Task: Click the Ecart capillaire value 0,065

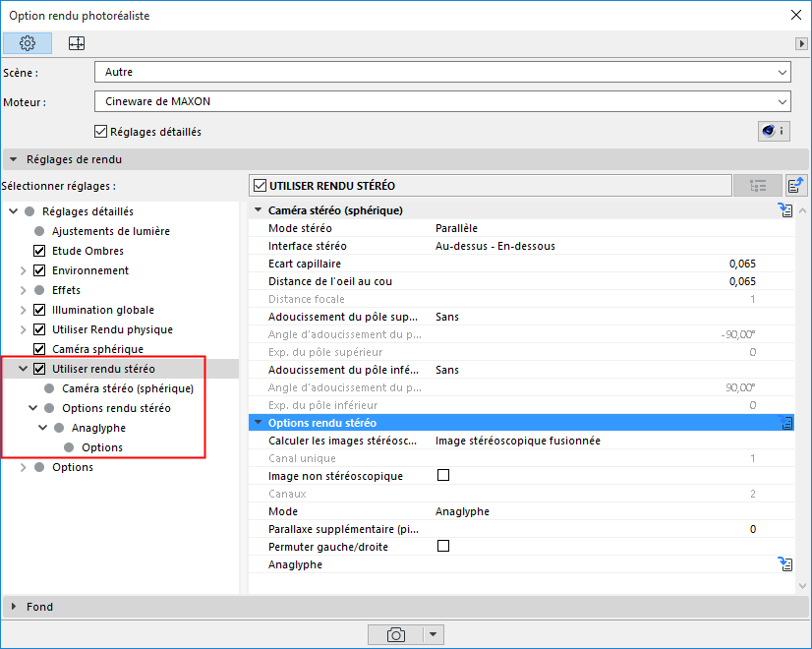Action: tap(742, 264)
